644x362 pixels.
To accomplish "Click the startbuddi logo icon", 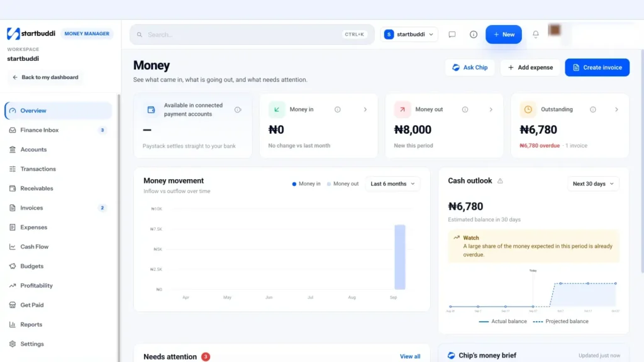I will click(x=13, y=34).
